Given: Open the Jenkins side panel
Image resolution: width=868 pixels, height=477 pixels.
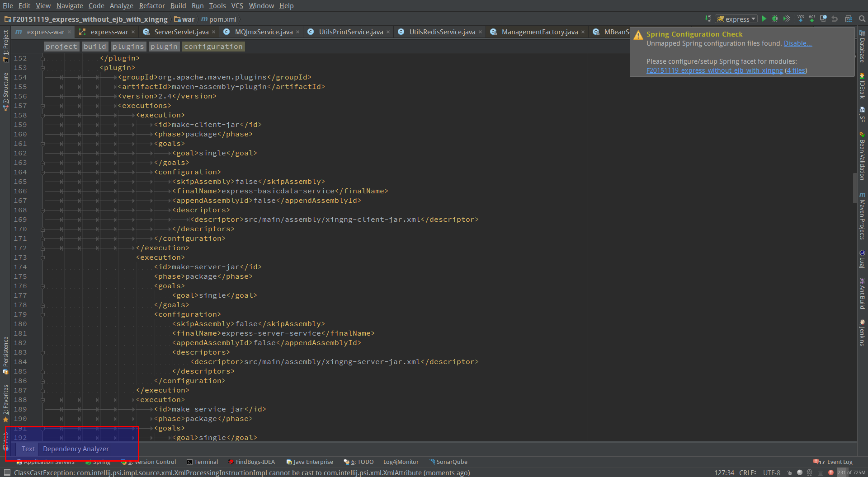Looking at the screenshot, I should coord(863,332).
